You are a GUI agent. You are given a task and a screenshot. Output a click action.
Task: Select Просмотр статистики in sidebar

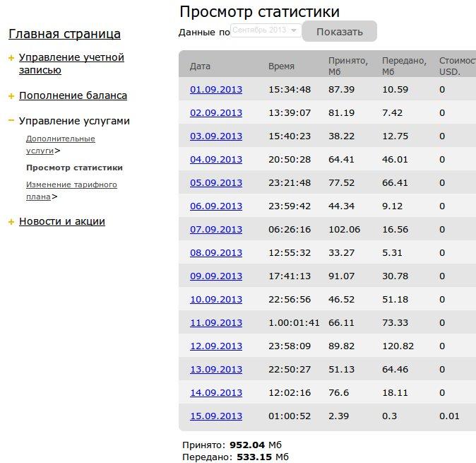pyautogui.click(x=74, y=168)
